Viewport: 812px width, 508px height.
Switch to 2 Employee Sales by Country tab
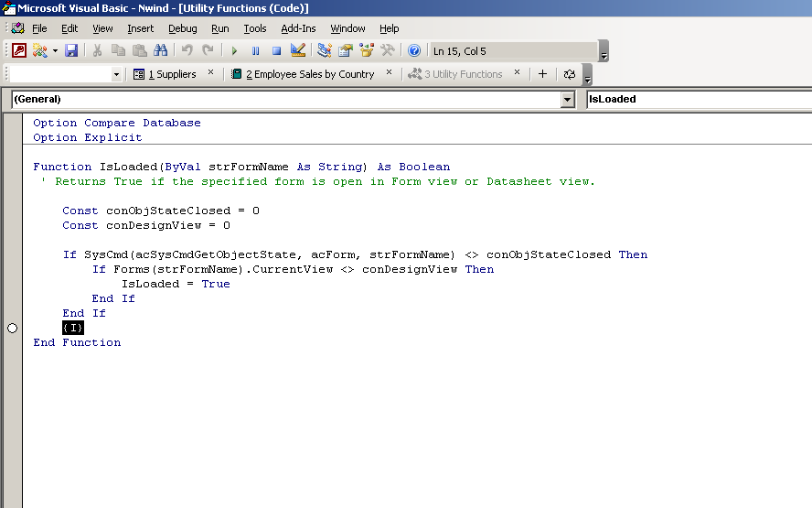coord(303,74)
